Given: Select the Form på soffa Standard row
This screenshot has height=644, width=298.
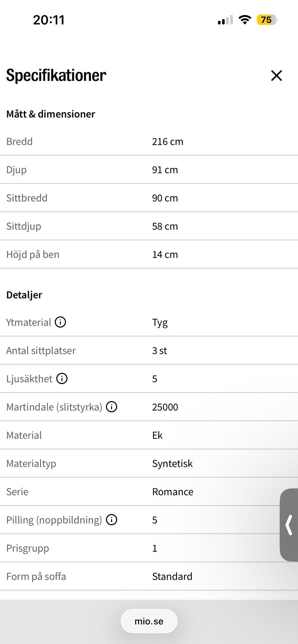Looking at the screenshot, I should click(149, 576).
